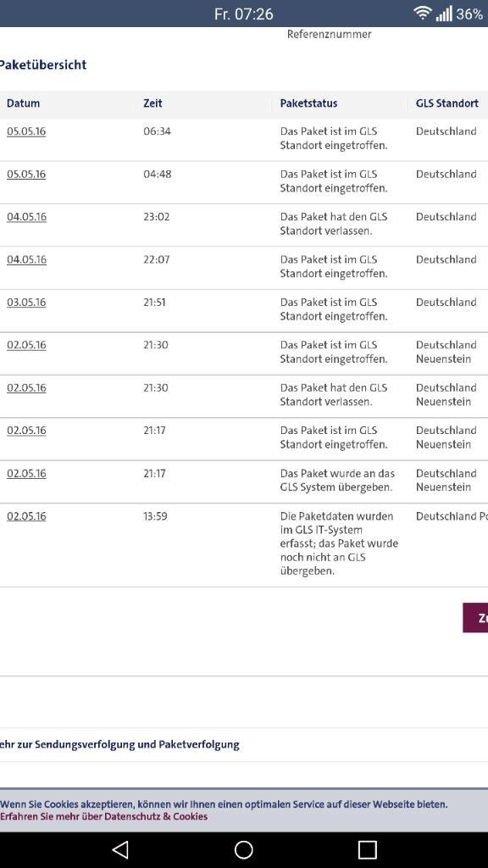The height and width of the screenshot is (868, 488).
Task: Open the 05.05.16 date link at 06:34
Action: click(26, 131)
